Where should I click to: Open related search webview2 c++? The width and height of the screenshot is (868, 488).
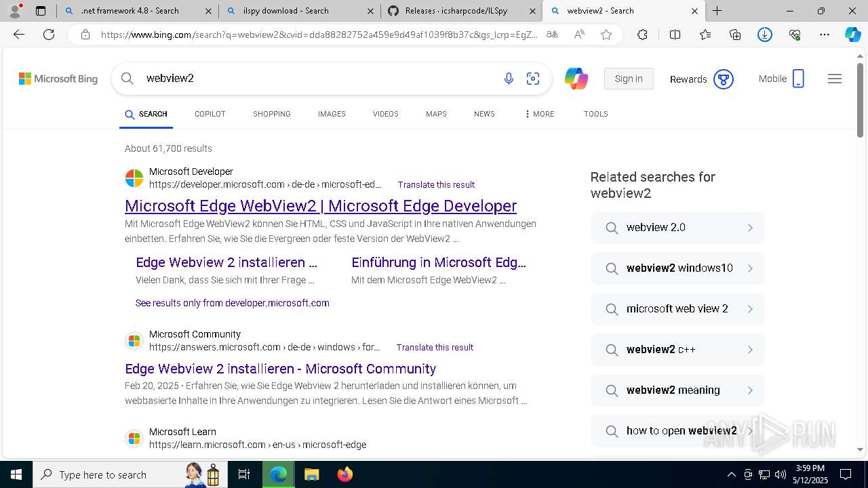coord(678,350)
